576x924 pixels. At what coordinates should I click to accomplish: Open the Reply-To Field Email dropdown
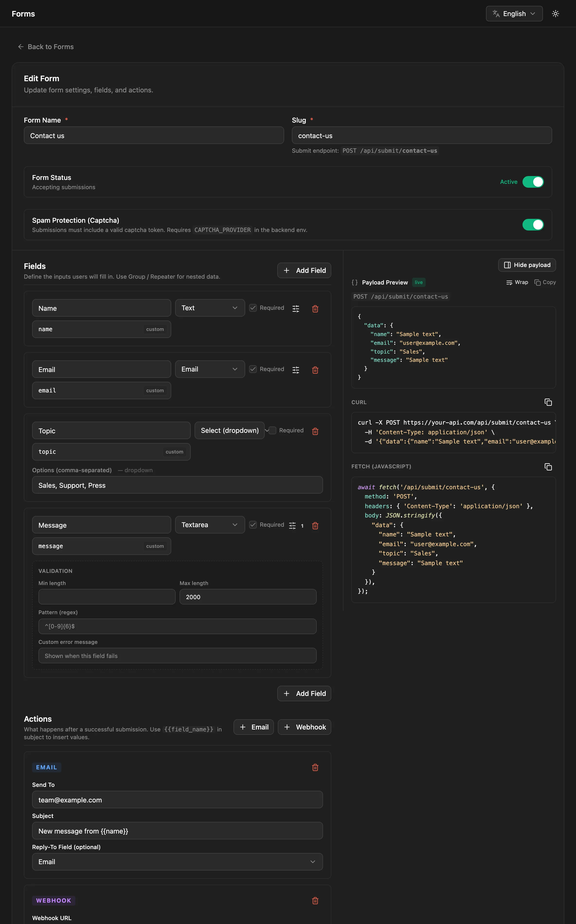[177, 862]
